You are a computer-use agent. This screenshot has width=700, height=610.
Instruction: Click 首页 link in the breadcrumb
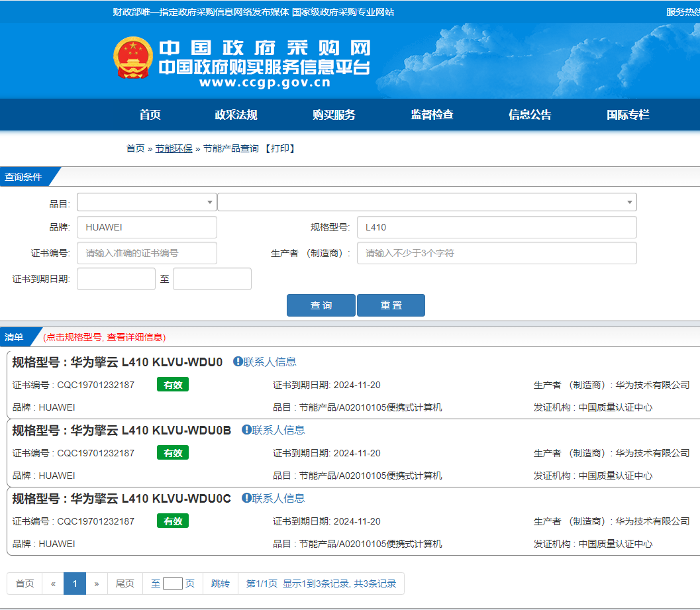tap(136, 149)
